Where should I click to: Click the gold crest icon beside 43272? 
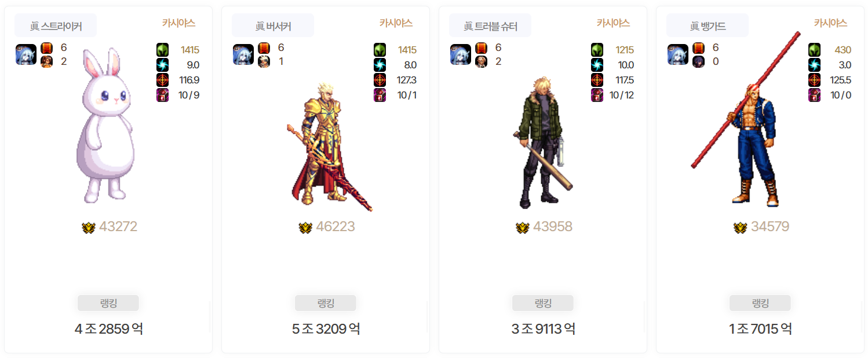tap(89, 227)
